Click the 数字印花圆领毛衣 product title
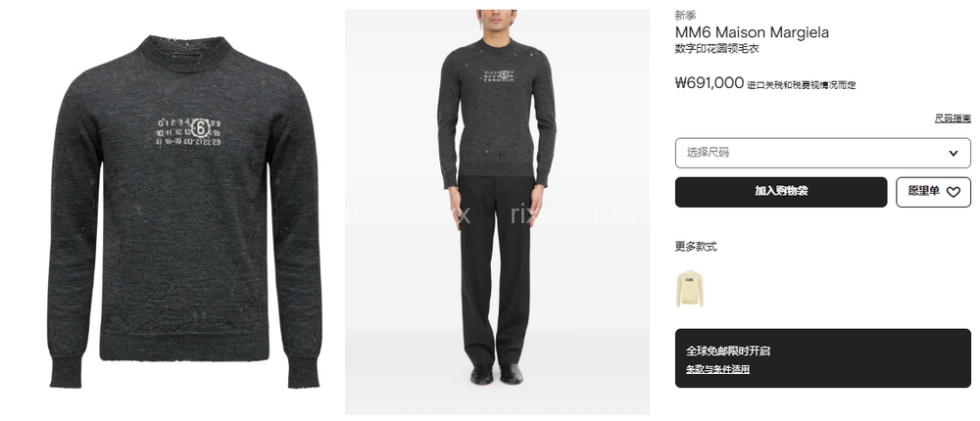The image size is (980, 421). (x=717, y=49)
